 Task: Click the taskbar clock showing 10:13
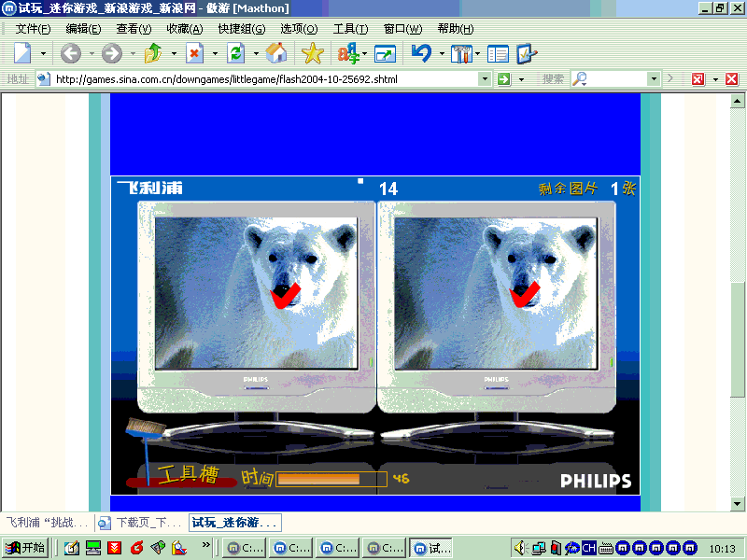[x=722, y=549]
